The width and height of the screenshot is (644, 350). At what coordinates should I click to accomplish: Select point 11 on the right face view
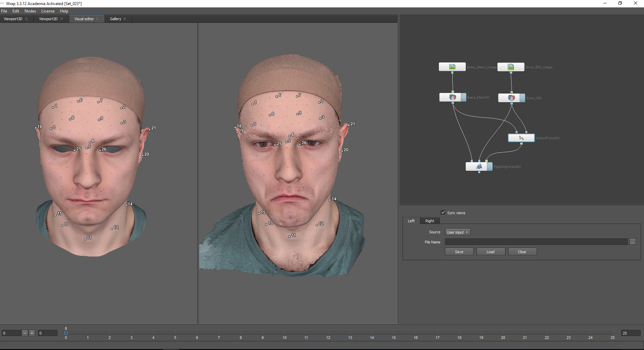[290, 236]
